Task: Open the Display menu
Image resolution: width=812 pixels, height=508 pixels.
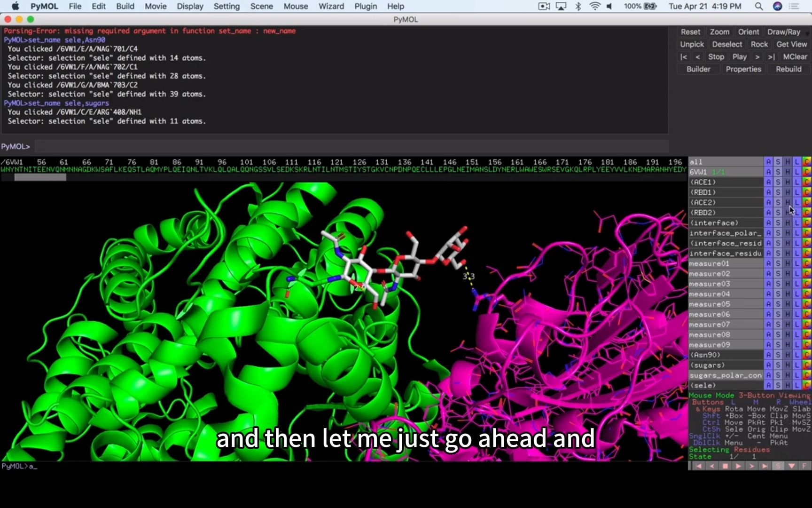Action: (x=190, y=6)
